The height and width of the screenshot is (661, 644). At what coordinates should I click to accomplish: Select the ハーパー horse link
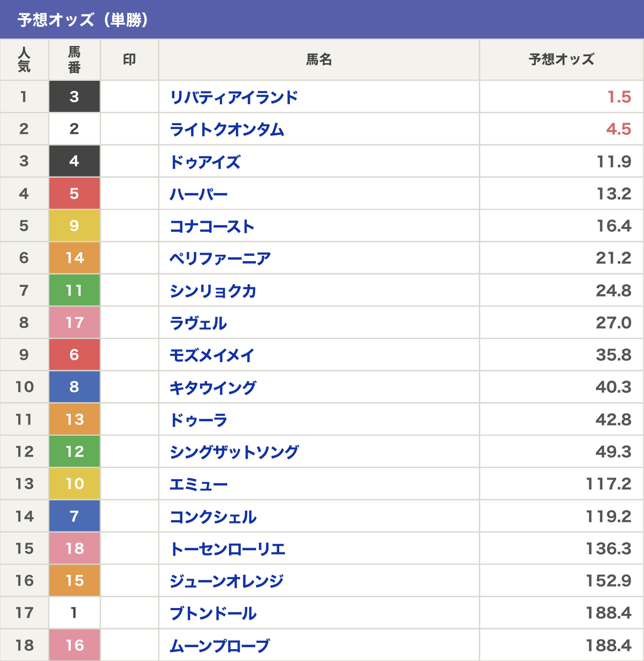pyautogui.click(x=198, y=194)
